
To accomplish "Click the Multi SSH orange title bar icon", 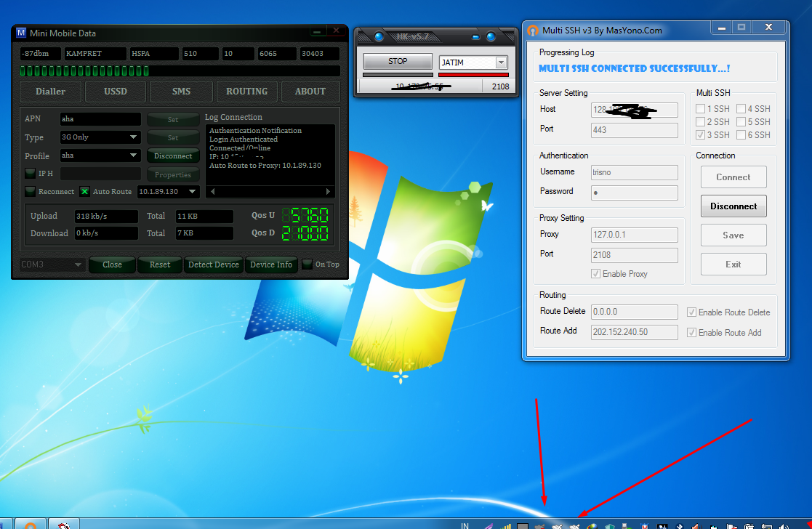I will [x=533, y=31].
